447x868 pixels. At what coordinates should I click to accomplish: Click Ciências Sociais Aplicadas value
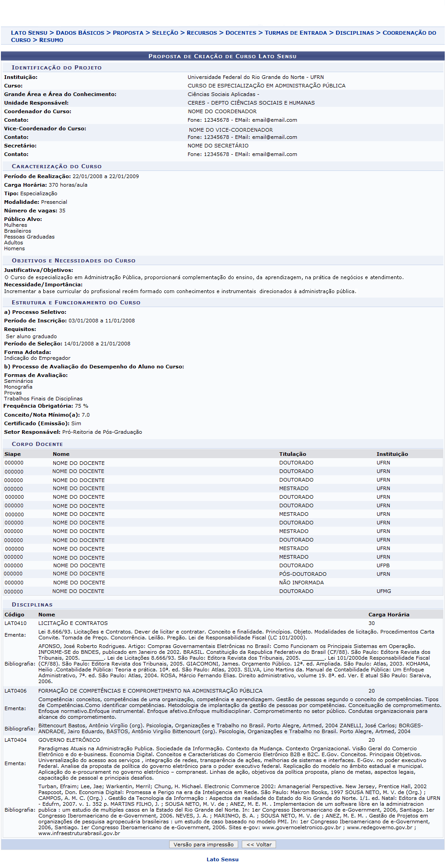coord(223,94)
